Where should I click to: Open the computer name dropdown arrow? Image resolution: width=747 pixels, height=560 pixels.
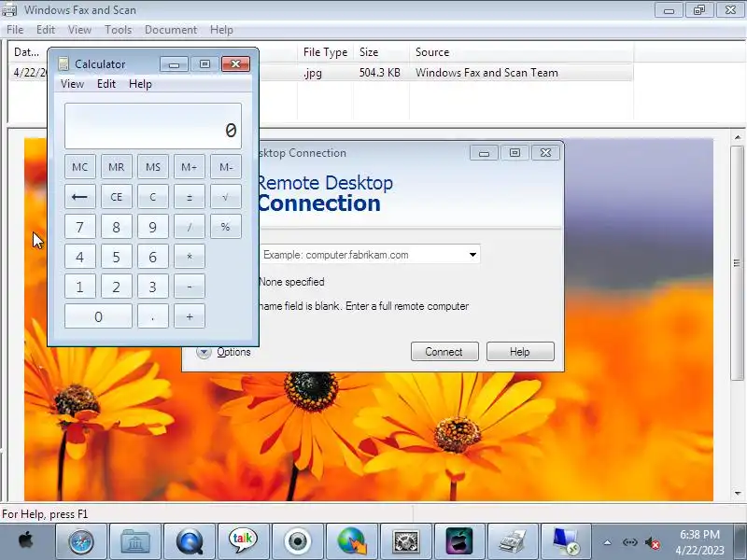[x=472, y=254]
